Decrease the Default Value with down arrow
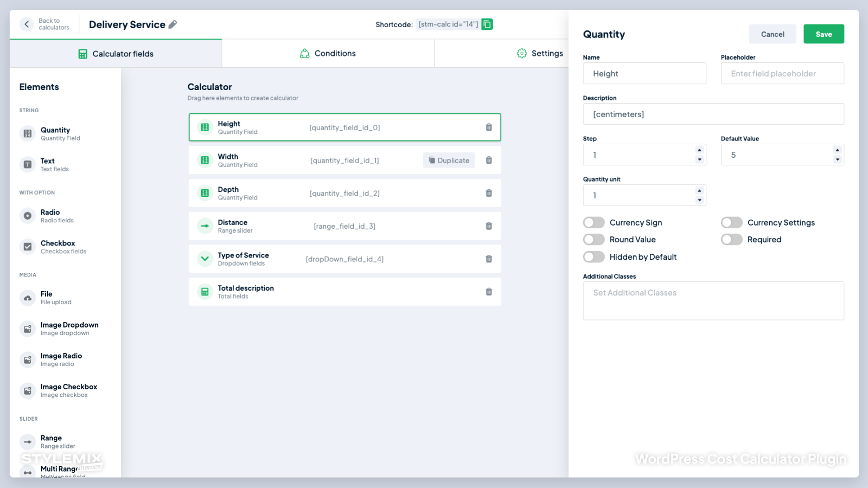Viewport: 868px width, 488px height. [x=837, y=159]
